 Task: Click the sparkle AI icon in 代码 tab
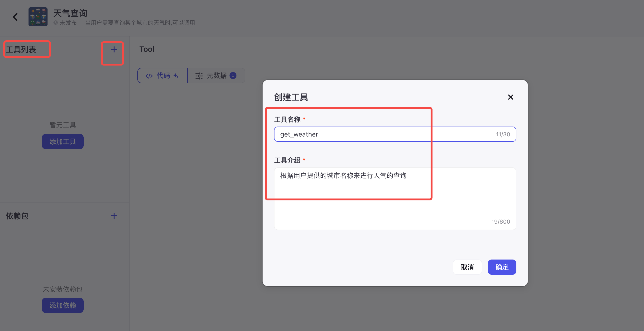click(176, 76)
